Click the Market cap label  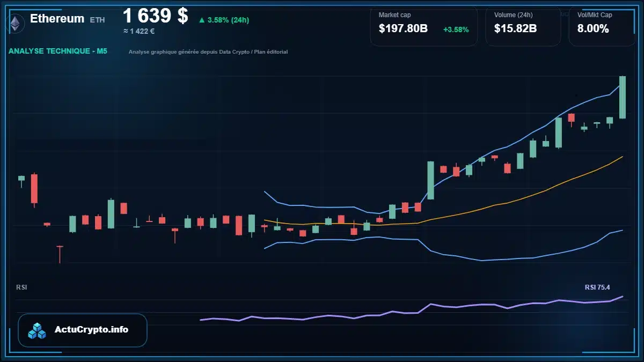pyautogui.click(x=394, y=15)
